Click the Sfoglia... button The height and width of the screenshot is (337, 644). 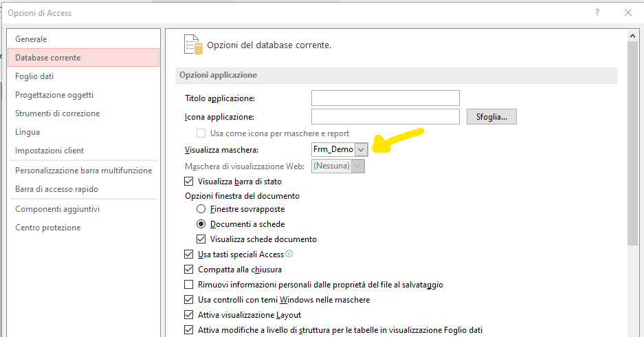[491, 117]
